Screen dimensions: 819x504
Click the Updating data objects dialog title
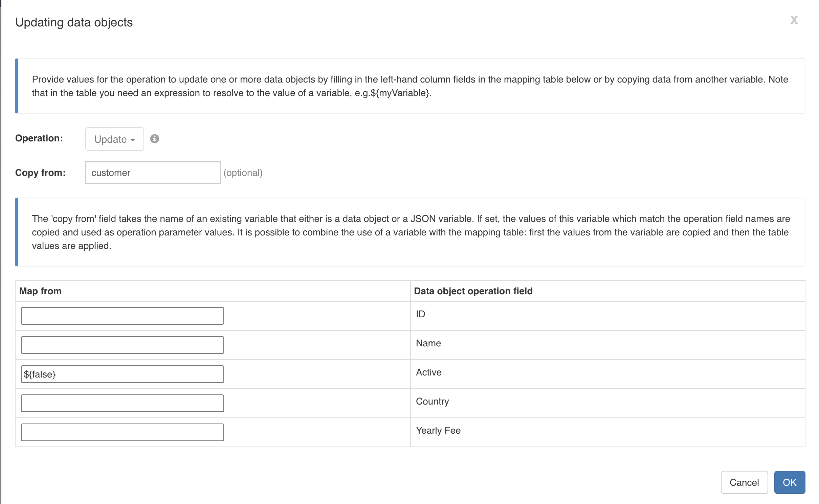pyautogui.click(x=74, y=22)
